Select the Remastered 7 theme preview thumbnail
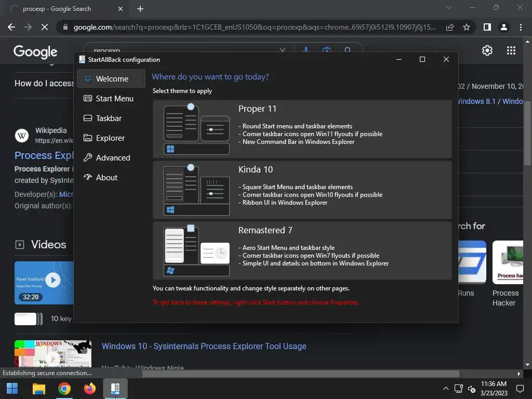 pos(196,251)
